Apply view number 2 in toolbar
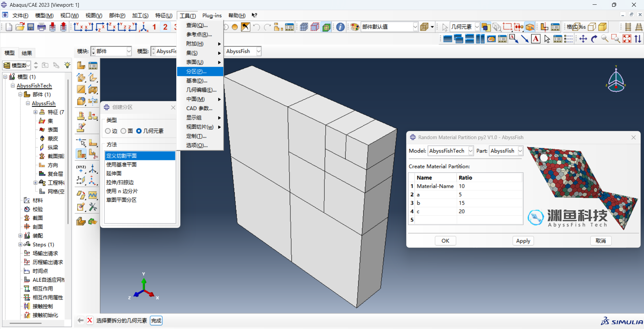Image resolution: width=644 pixels, height=329 pixels. point(166,27)
